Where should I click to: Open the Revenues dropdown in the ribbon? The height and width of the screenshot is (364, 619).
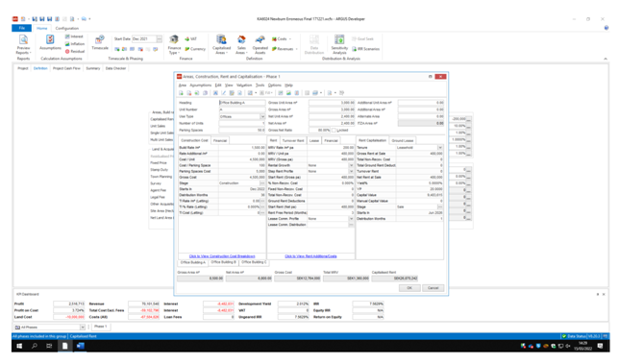pos(285,49)
